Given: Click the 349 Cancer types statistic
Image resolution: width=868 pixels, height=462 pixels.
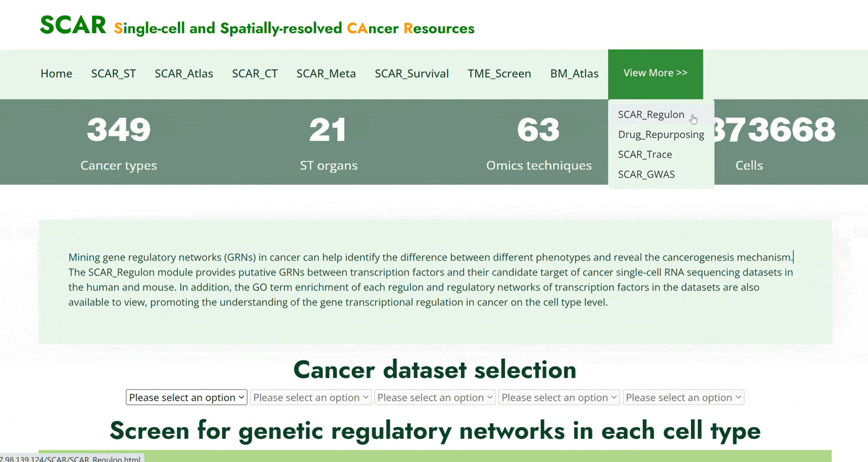Looking at the screenshot, I should [118, 142].
